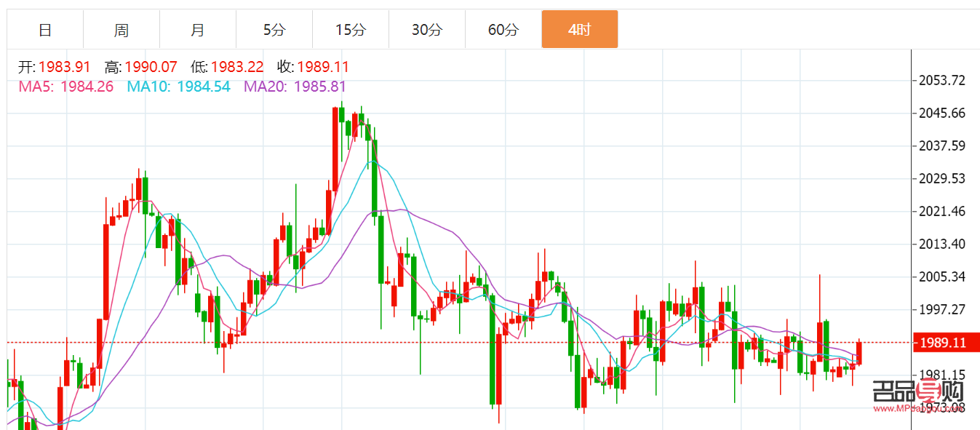Viewport: 980px width, 430px height.
Task: Switch to the 日 (daily) chart tab
Action: 45,30
